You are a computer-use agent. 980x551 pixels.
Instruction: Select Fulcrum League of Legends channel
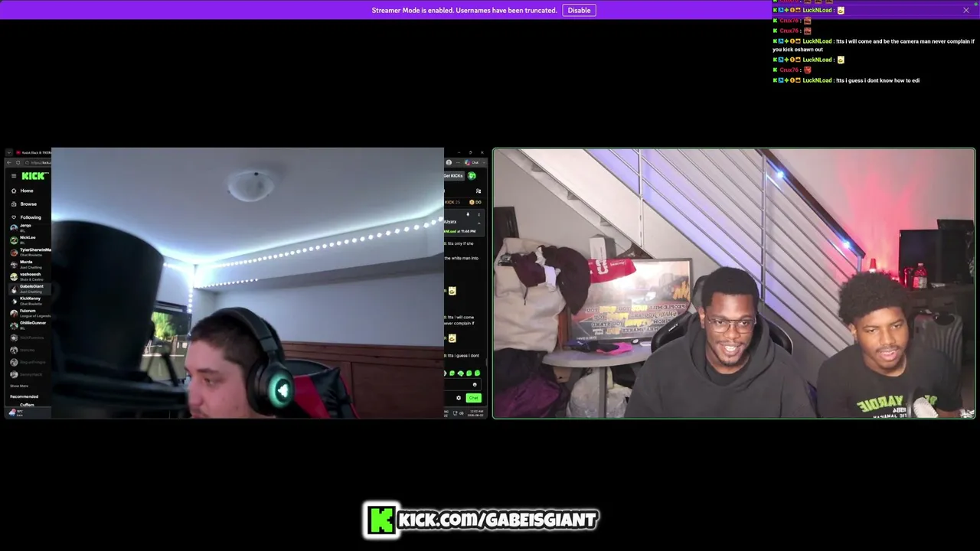point(31,312)
